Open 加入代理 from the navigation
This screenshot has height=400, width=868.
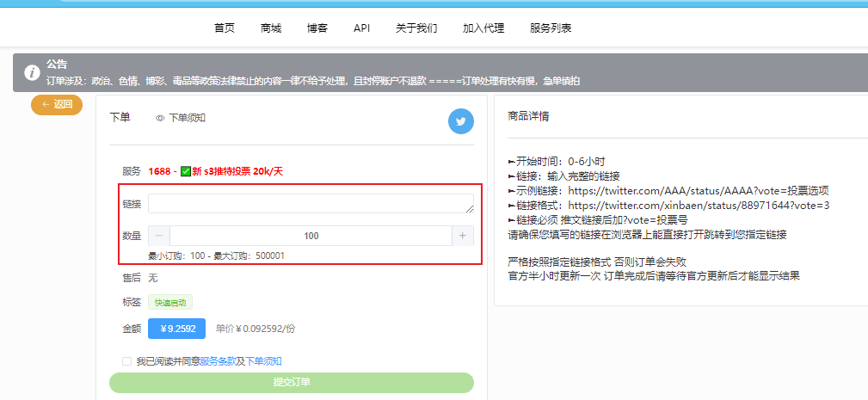pos(483,28)
